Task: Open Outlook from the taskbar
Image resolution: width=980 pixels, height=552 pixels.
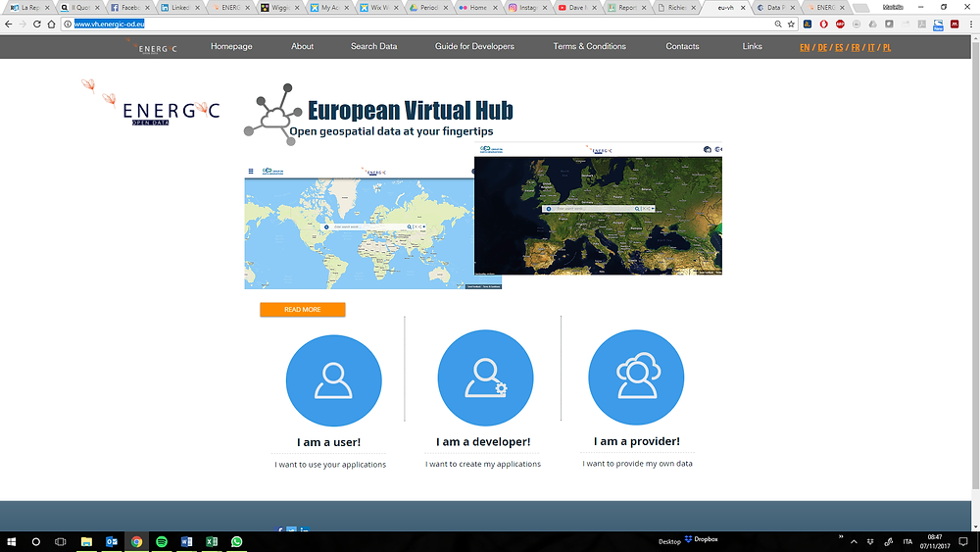Action: click(x=112, y=541)
